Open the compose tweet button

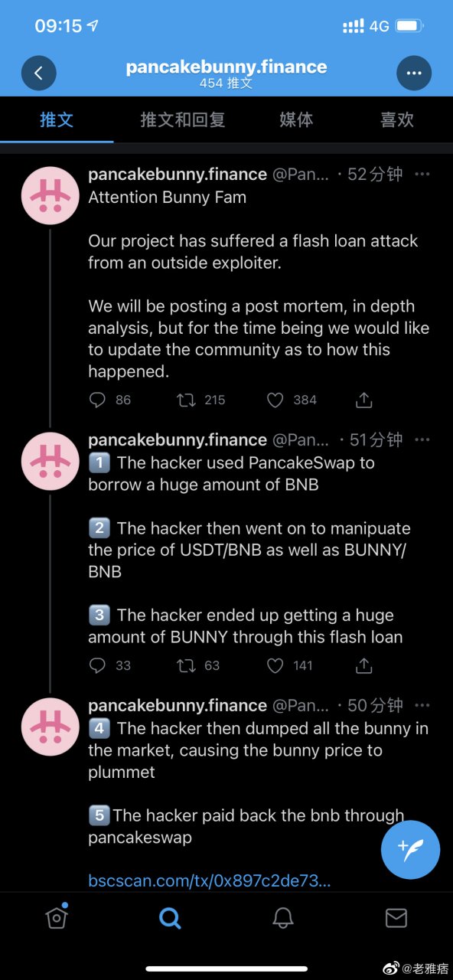pyautogui.click(x=410, y=850)
